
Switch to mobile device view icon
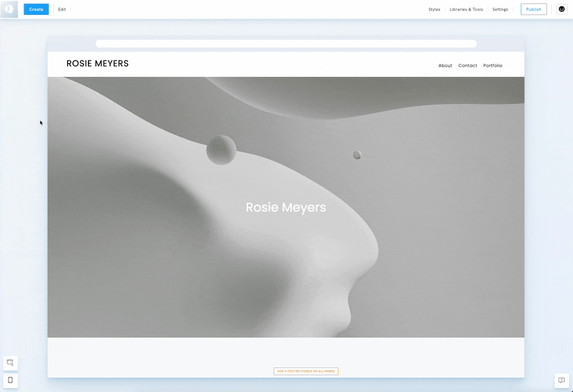pos(10,380)
